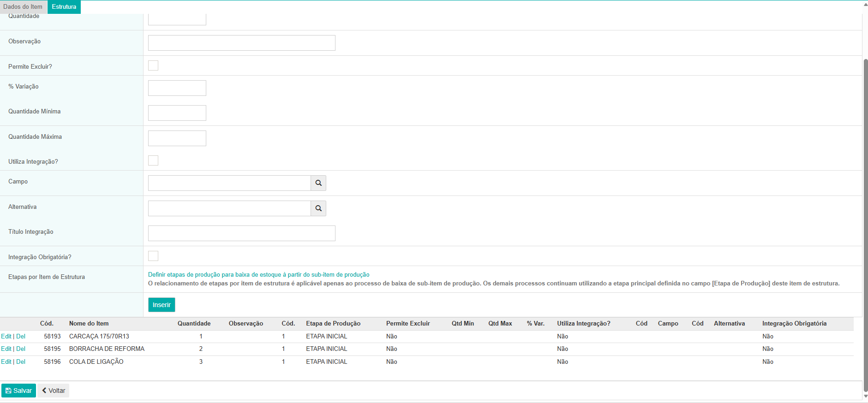Click the Integração Obrigatória column header

794,324
